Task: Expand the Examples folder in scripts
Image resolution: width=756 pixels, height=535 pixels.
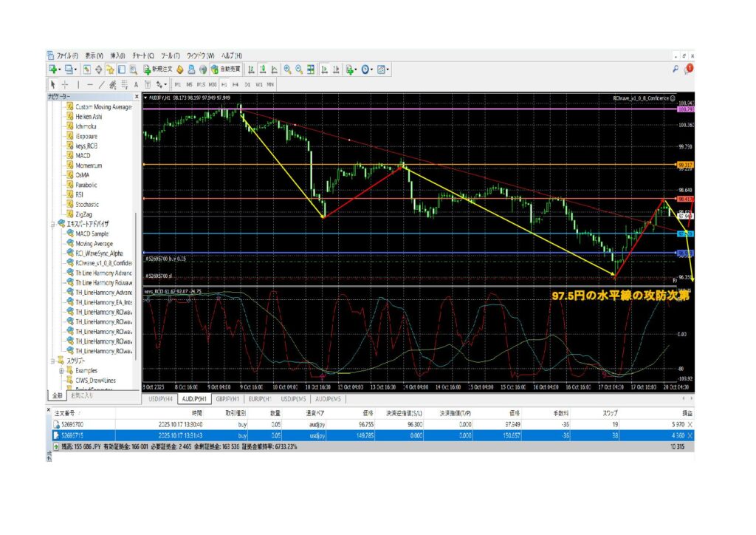Action: (61, 370)
